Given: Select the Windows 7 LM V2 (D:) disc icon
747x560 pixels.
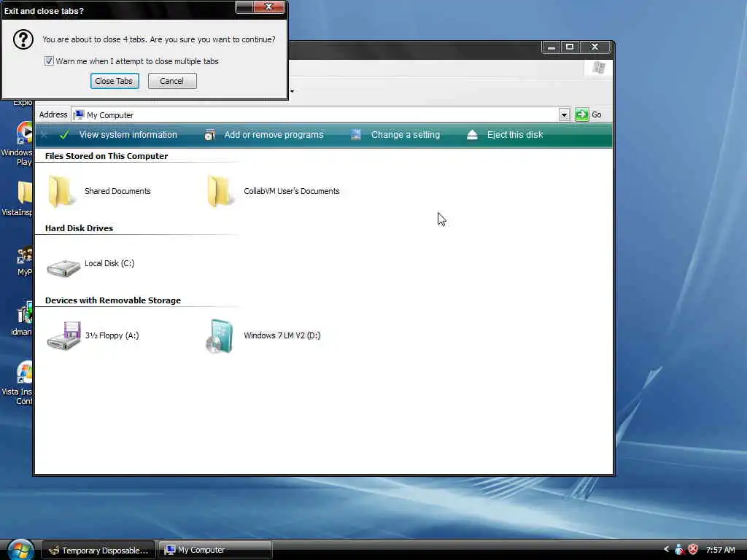Looking at the screenshot, I should [x=220, y=335].
